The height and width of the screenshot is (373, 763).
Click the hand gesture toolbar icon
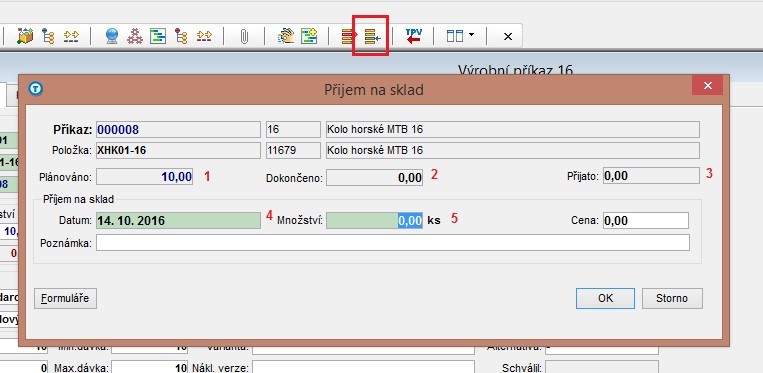[286, 36]
